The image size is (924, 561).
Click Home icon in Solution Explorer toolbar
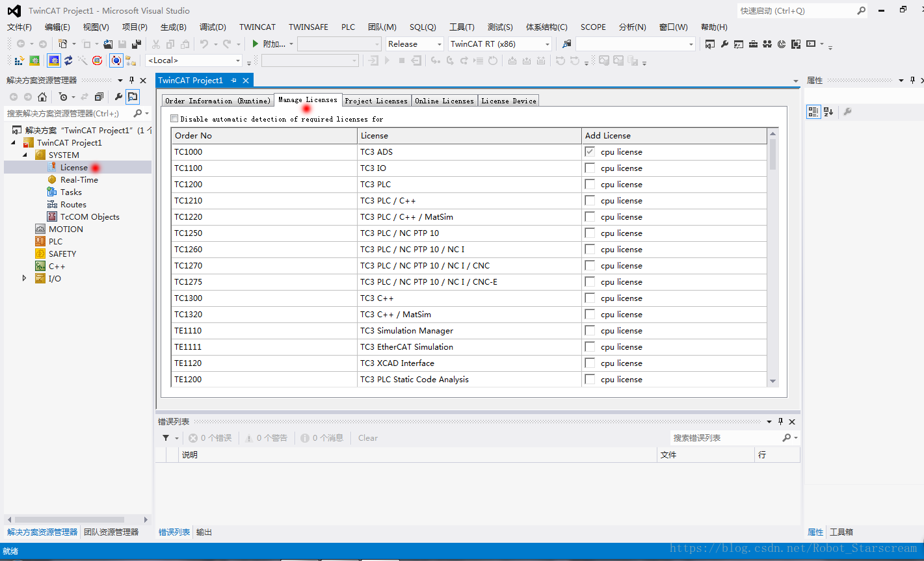click(x=42, y=97)
